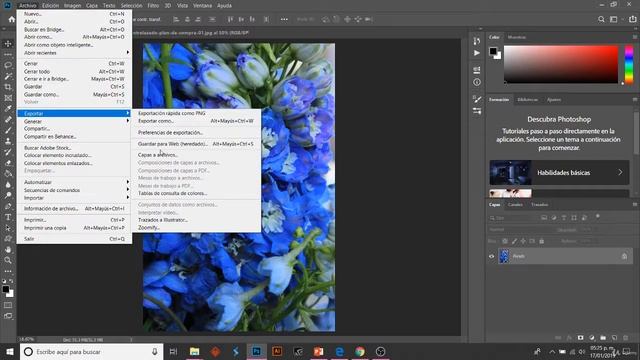Click the Home icon in options bar
640x360 pixels.
pos(11,19)
